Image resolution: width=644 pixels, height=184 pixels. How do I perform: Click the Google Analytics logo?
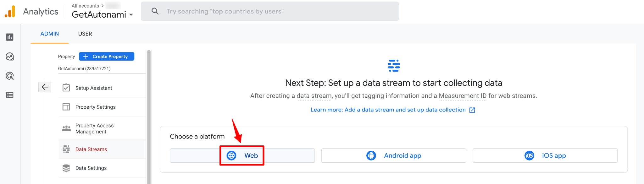point(10,11)
